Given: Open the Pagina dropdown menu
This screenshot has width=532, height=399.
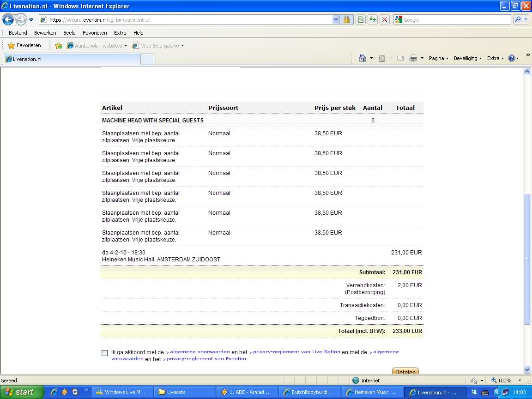Looking at the screenshot, I should (x=439, y=58).
